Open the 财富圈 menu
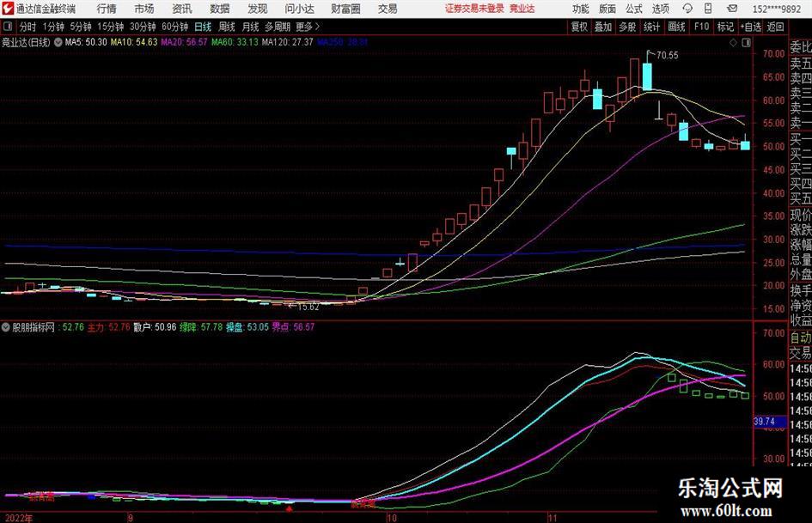Viewport: 812px width, 523px height. click(345, 9)
